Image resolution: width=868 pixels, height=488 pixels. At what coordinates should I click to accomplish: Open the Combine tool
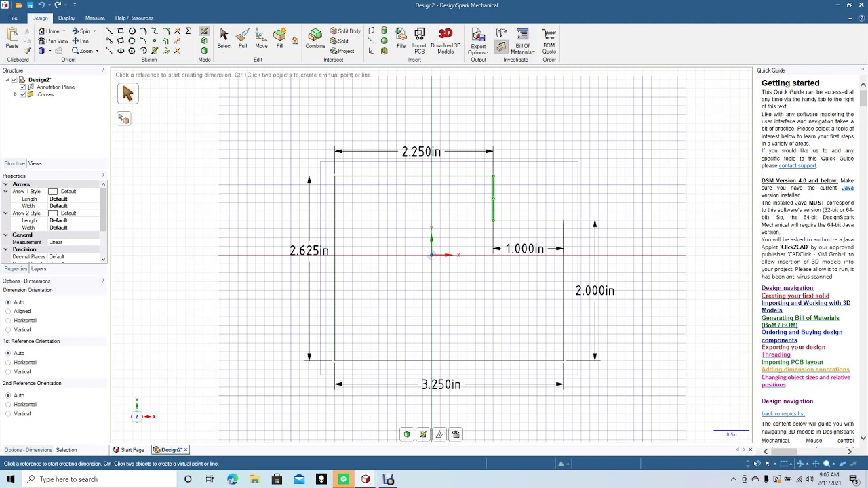315,39
